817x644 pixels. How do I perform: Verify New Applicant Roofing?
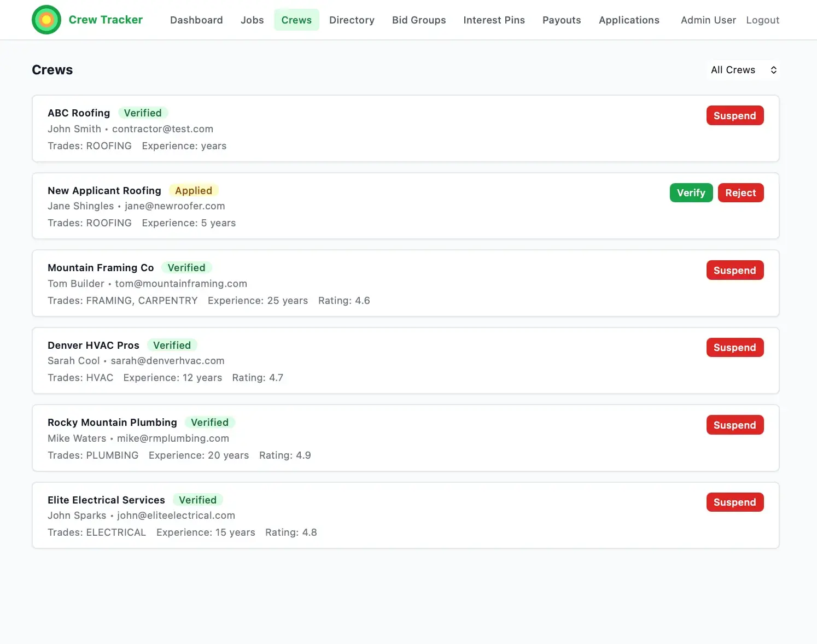[x=691, y=192]
